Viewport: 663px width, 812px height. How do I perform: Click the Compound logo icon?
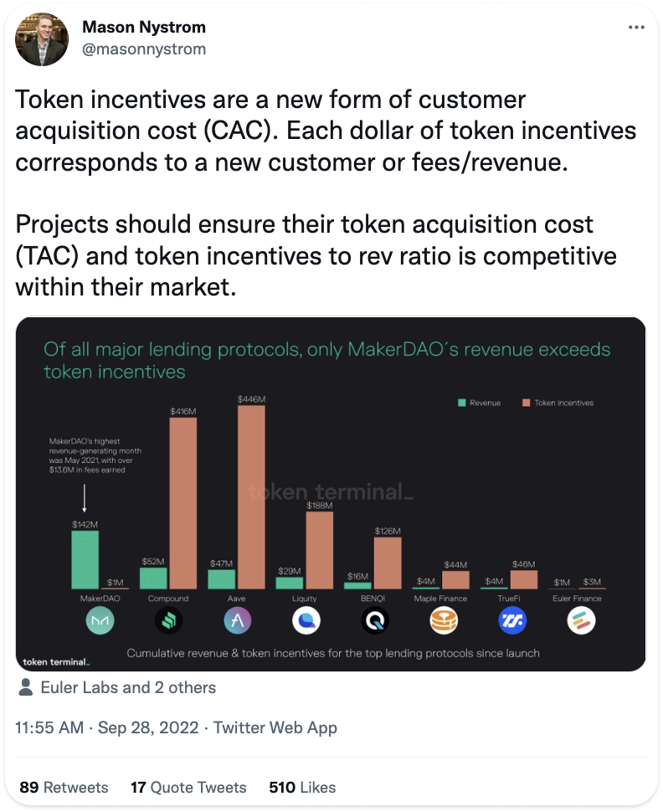click(168, 620)
